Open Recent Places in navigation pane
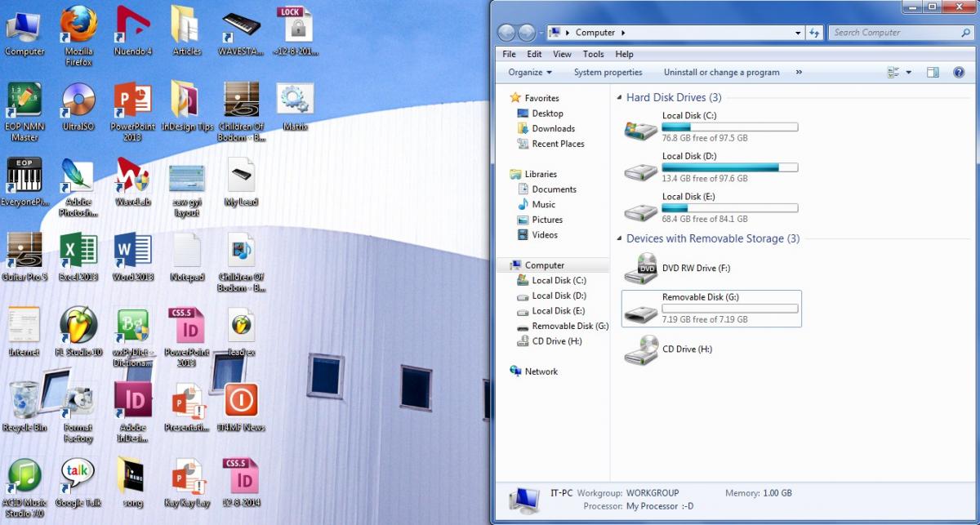This screenshot has height=525, width=980. (x=550, y=145)
